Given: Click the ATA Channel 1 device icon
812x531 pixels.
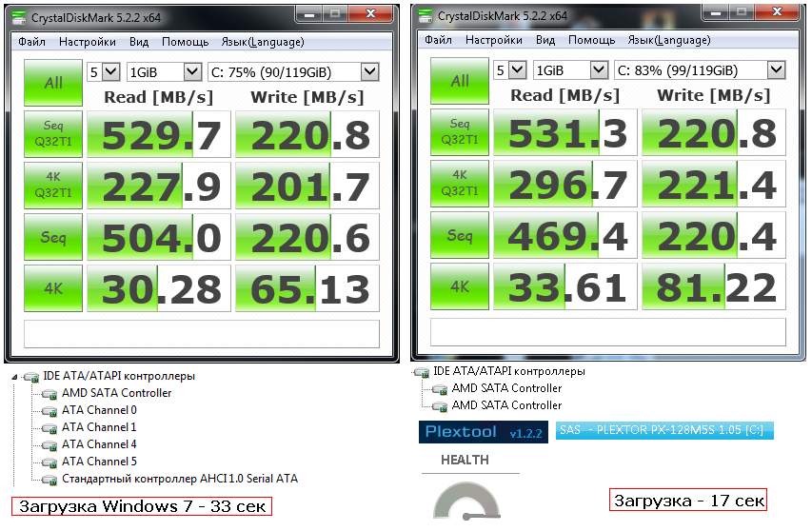Looking at the screenshot, I should 50,428.
